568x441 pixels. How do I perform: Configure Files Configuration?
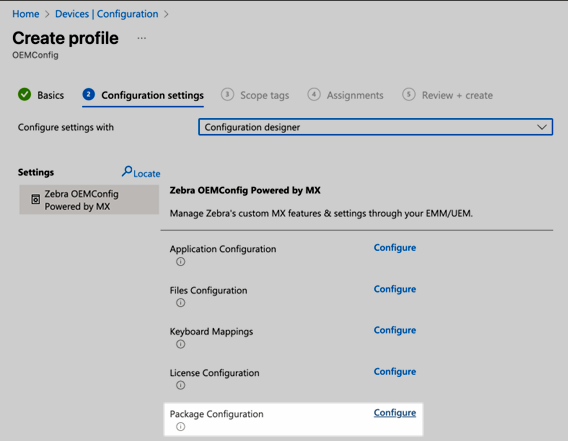[x=395, y=289]
